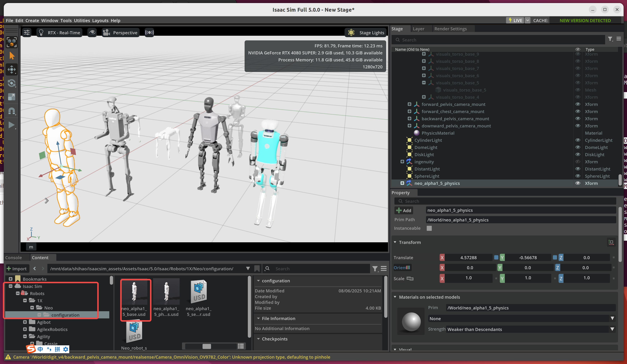This screenshot has height=364, width=627.
Task: Open the eye visibility options in viewport
Action: tap(92, 32)
